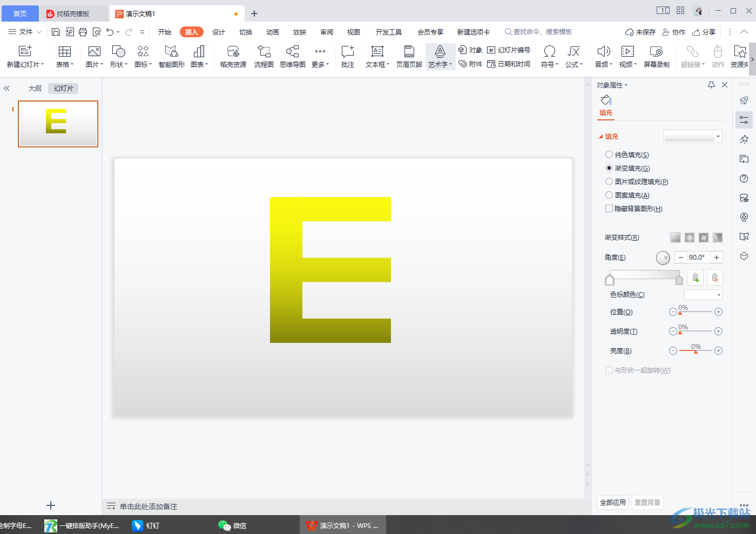Open the Animation (动画) tab
This screenshot has height=534, width=756.
[273, 32]
